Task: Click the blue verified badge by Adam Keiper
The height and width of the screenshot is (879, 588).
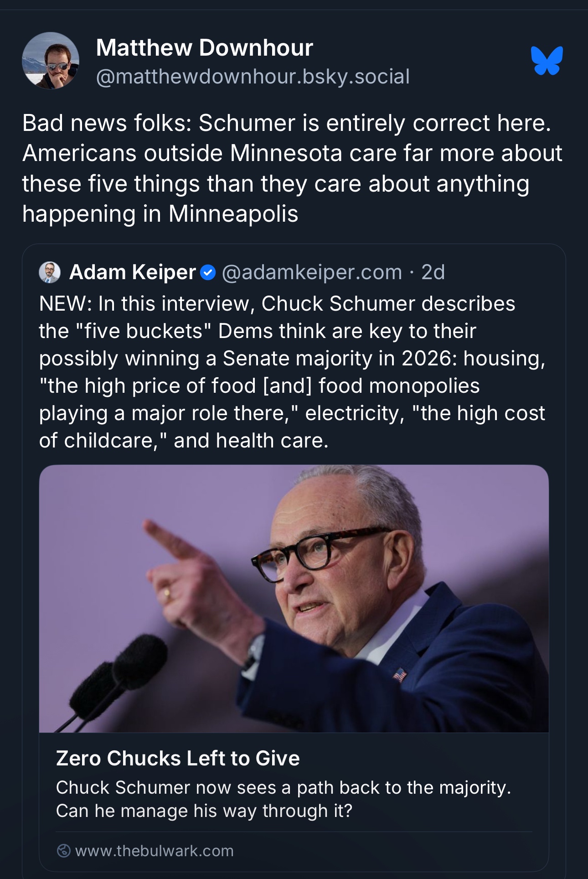Action: [208, 272]
